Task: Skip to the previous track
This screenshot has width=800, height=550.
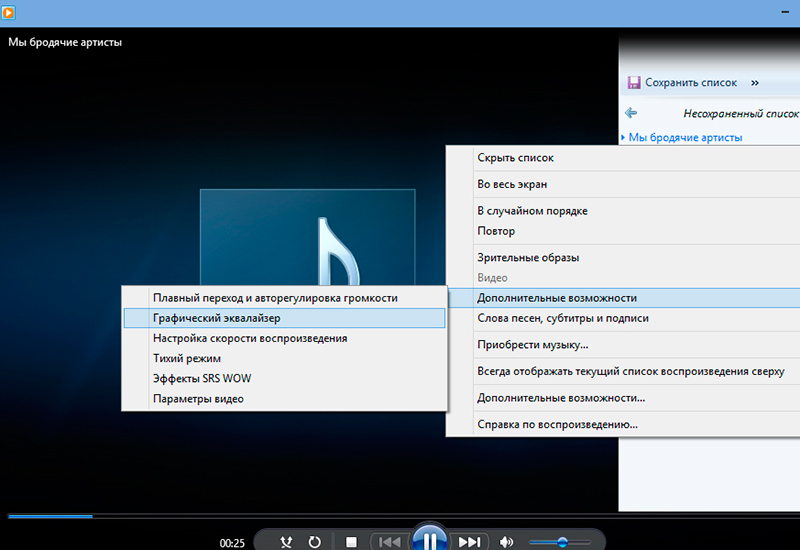Action: tap(388, 542)
